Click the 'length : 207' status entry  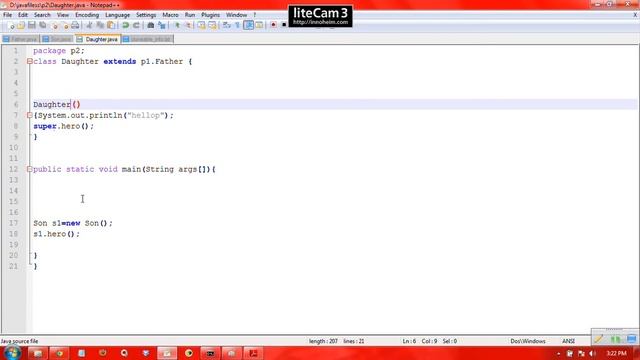pos(323,341)
